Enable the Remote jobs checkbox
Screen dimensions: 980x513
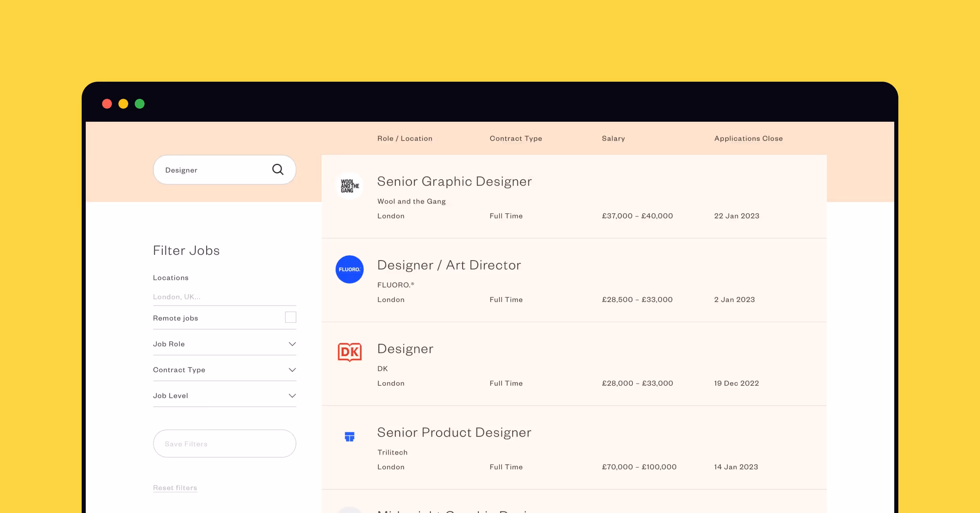point(290,317)
